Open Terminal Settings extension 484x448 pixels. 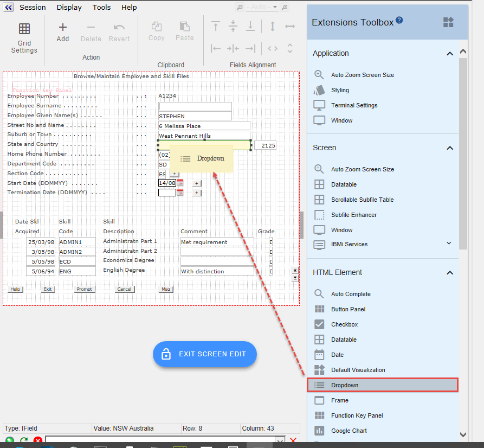coord(354,105)
